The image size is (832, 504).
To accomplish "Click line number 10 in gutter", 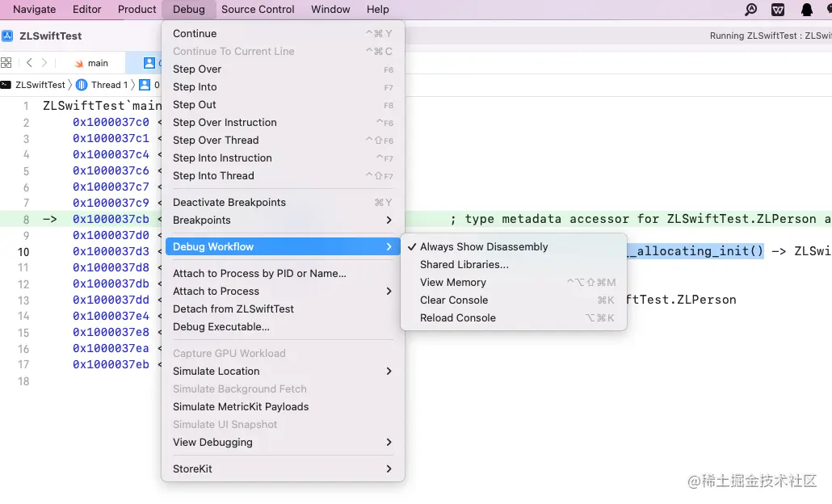I will tap(23, 252).
